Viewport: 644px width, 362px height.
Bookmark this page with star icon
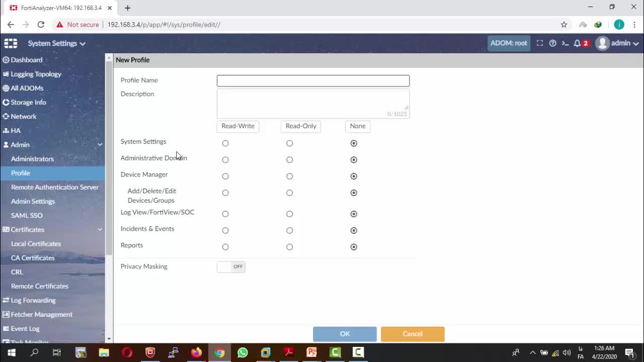[x=564, y=24]
